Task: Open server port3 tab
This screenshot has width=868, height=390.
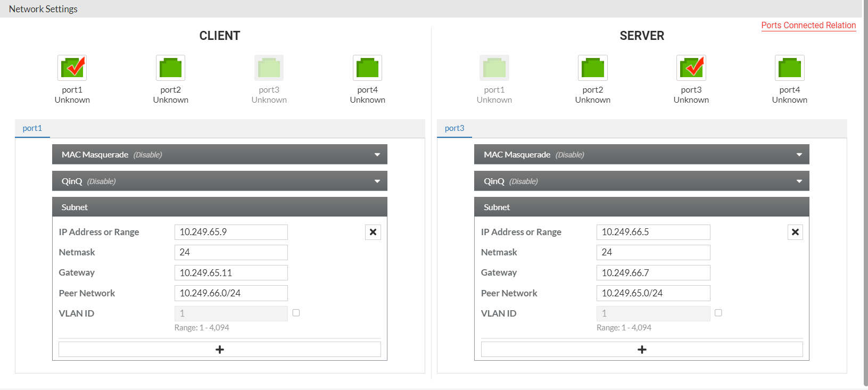Action: click(x=454, y=128)
